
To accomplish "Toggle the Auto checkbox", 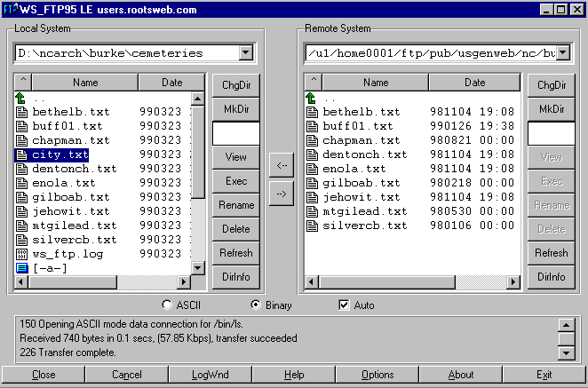I will tap(345, 305).
